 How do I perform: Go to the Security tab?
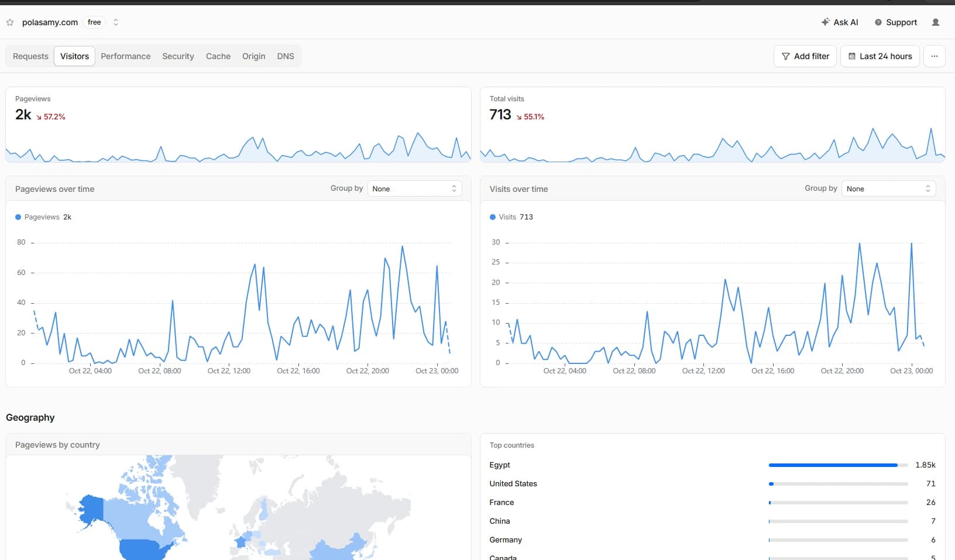coord(178,56)
